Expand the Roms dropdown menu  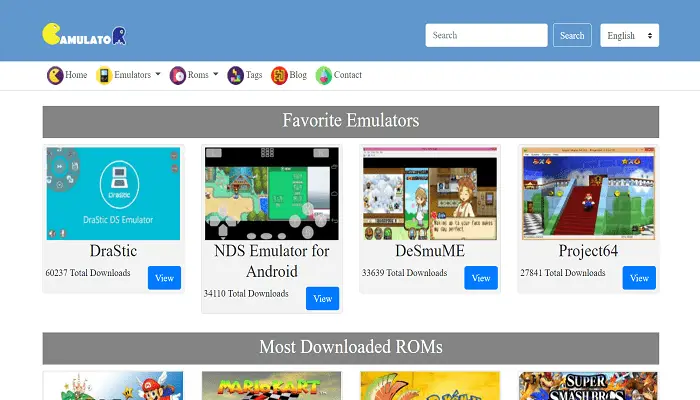coord(203,75)
